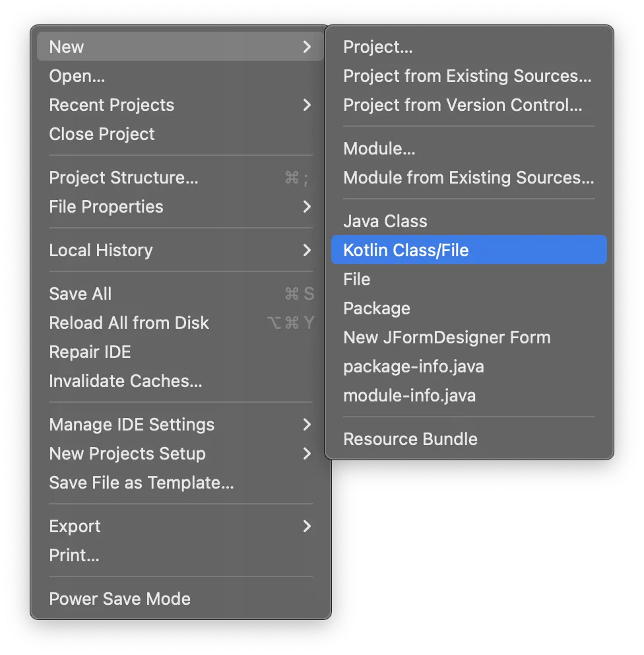Choose Module from Existing Sources...

(468, 178)
